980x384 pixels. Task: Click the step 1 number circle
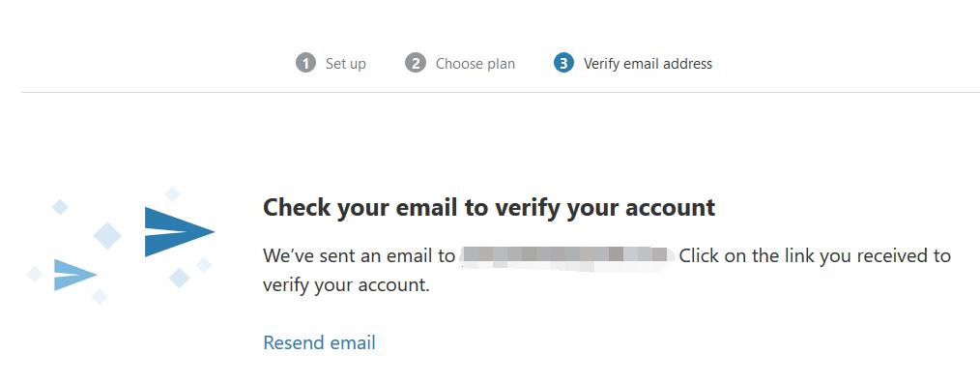tap(305, 63)
